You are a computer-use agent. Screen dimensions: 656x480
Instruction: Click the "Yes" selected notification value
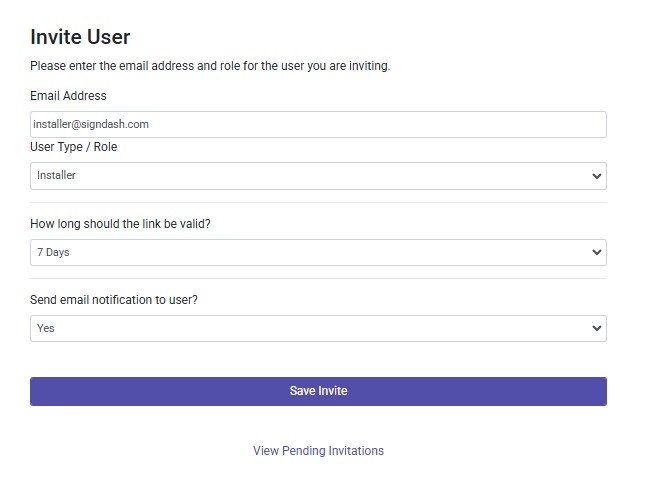click(46, 328)
